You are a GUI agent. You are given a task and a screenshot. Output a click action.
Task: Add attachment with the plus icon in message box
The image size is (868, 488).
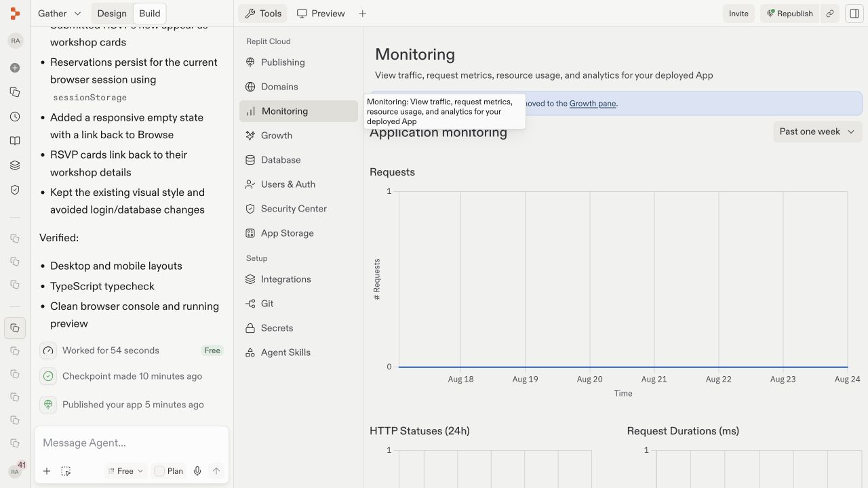[x=47, y=471]
